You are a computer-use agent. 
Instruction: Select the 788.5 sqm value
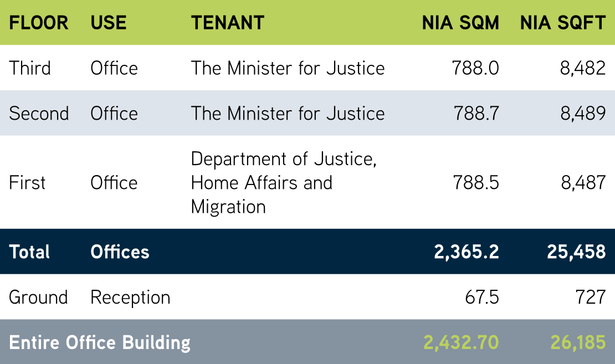475,183
